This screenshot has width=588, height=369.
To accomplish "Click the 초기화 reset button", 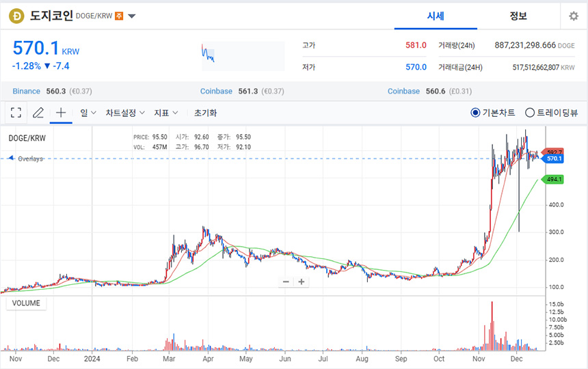I will (206, 113).
